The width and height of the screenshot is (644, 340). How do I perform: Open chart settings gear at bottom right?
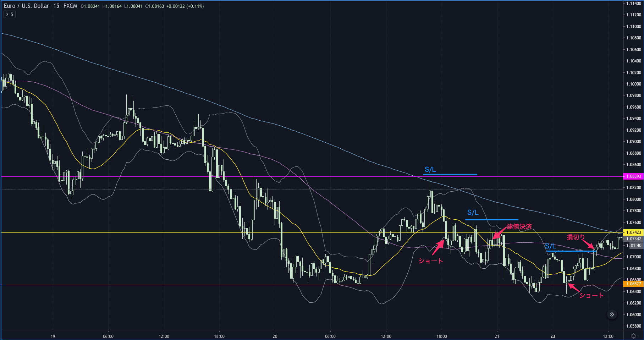[633, 336]
